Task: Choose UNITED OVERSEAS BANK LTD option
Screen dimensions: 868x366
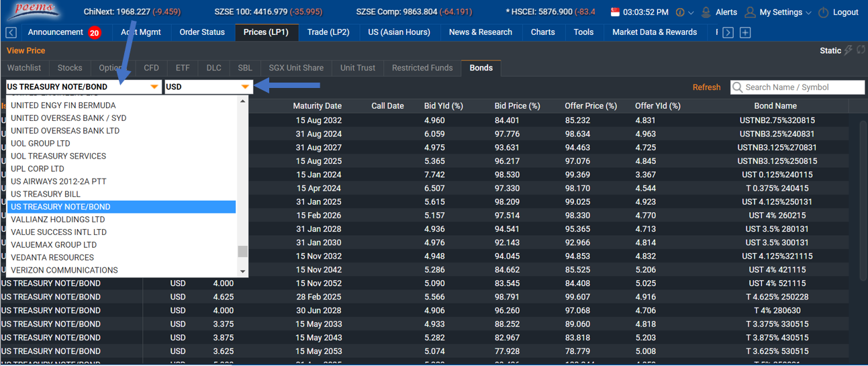Action: pos(122,131)
